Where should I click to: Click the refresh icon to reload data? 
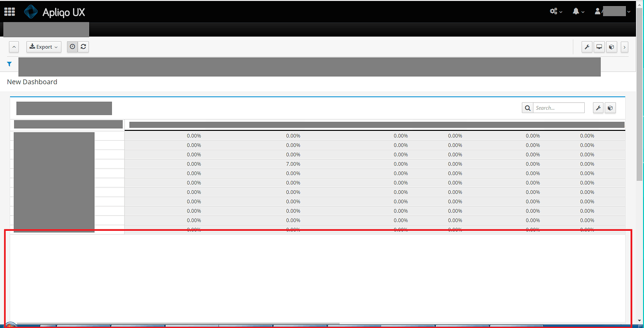coord(83,46)
